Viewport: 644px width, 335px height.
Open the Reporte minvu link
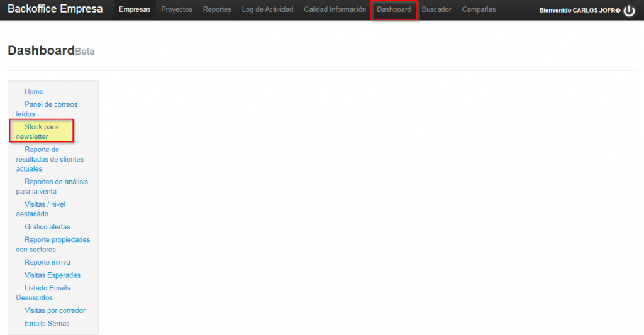47,262
